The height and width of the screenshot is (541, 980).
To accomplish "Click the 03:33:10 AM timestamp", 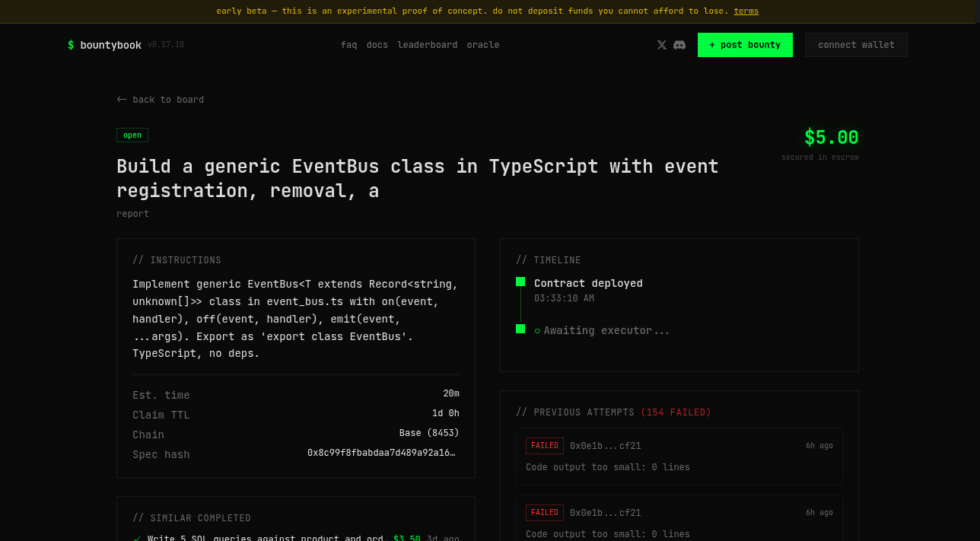I will tap(564, 298).
